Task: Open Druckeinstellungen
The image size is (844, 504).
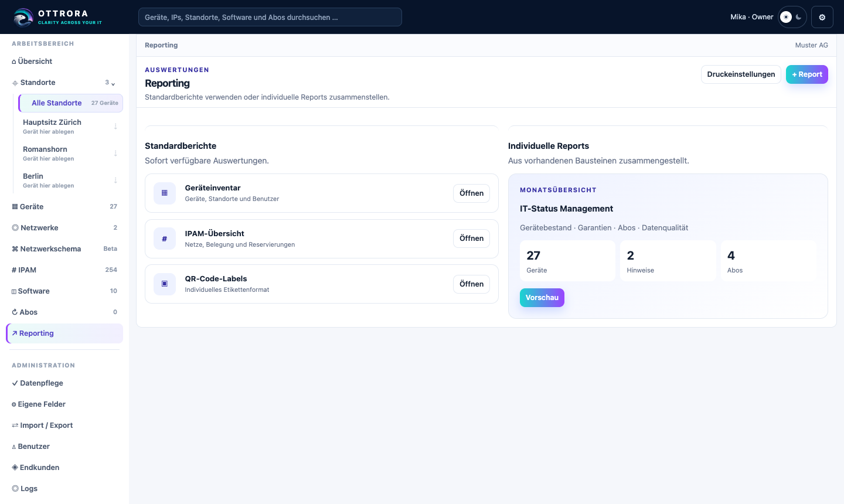Action: point(741,74)
